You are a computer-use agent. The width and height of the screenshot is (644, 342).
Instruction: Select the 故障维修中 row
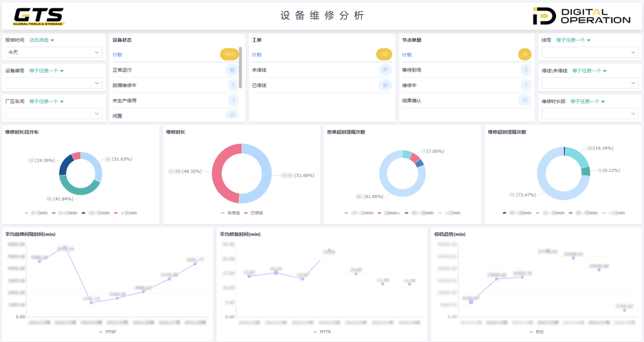point(124,85)
